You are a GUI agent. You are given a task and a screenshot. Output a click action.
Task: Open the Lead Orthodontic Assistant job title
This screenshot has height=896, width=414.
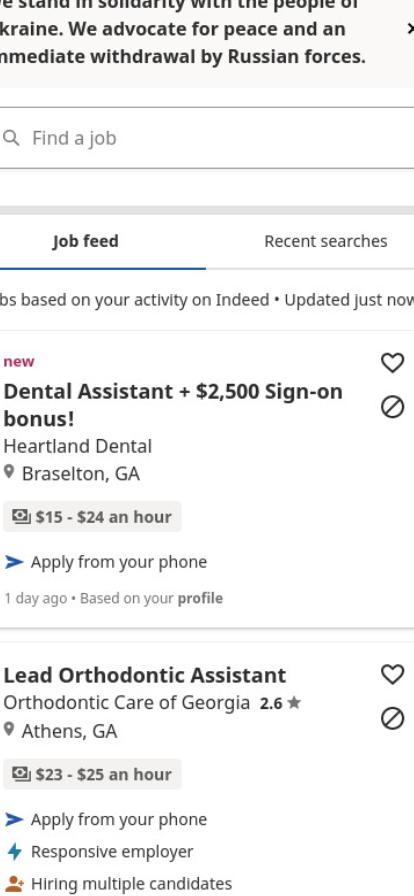[145, 675]
